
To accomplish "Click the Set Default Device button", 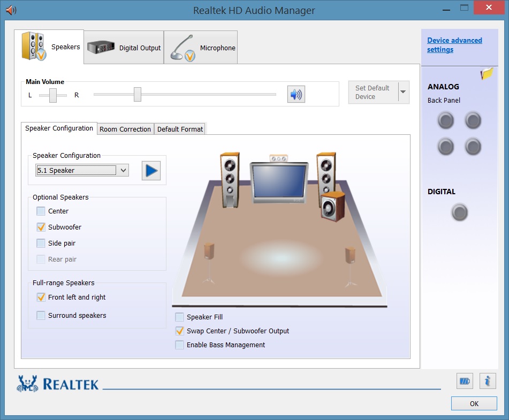I will tap(373, 92).
